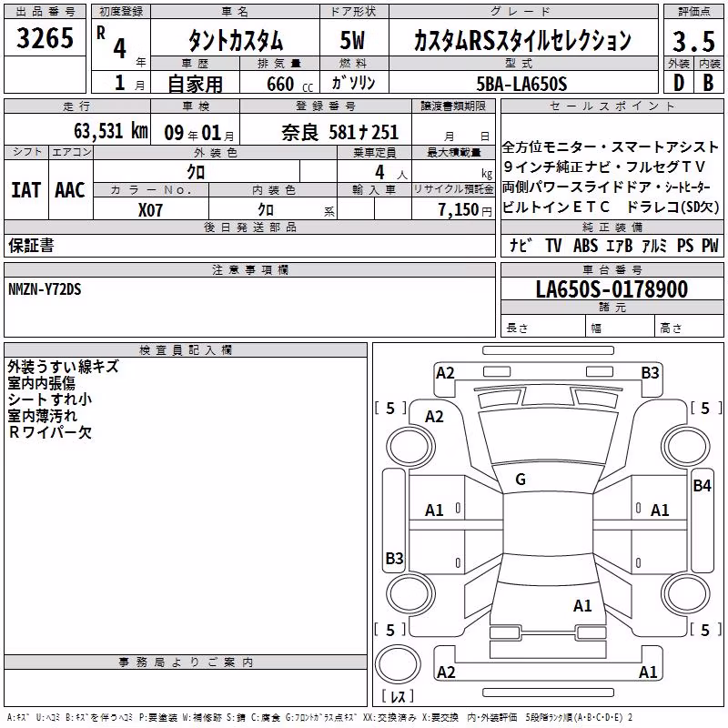Click the "TV" entry under 純正装備
The image size is (728, 728).
point(553,246)
